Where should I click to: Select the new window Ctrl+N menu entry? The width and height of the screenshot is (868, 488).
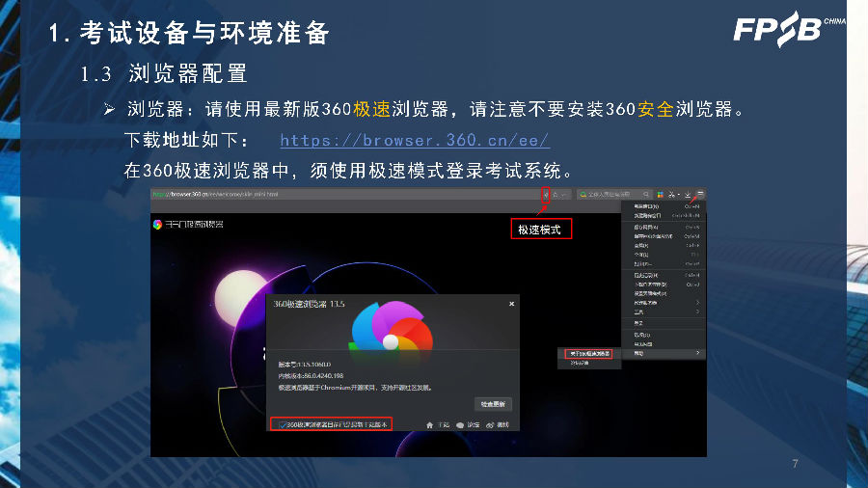pyautogui.click(x=664, y=206)
